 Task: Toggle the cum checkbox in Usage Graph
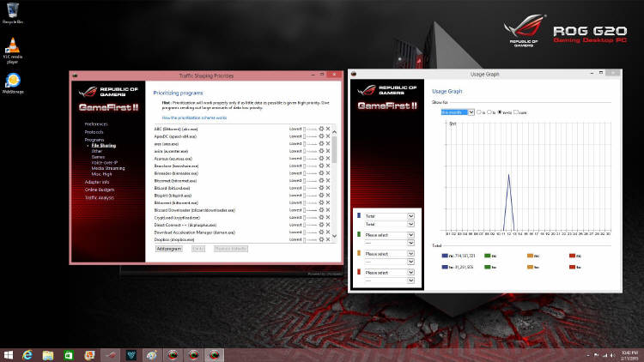click(516, 112)
